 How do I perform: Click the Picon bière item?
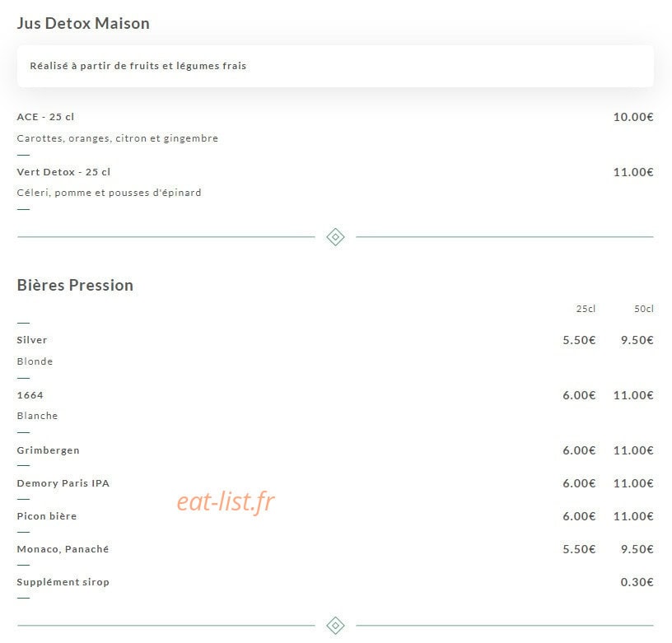[47, 516]
